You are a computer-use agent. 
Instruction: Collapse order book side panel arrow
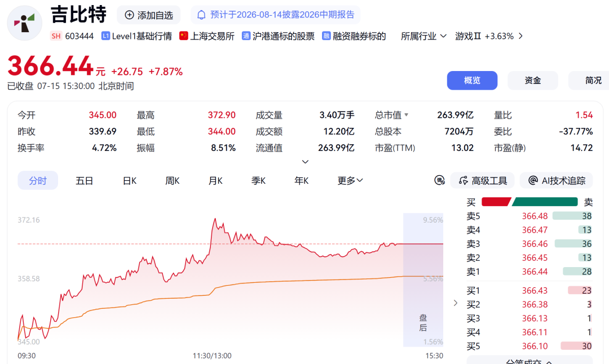tap(456, 303)
